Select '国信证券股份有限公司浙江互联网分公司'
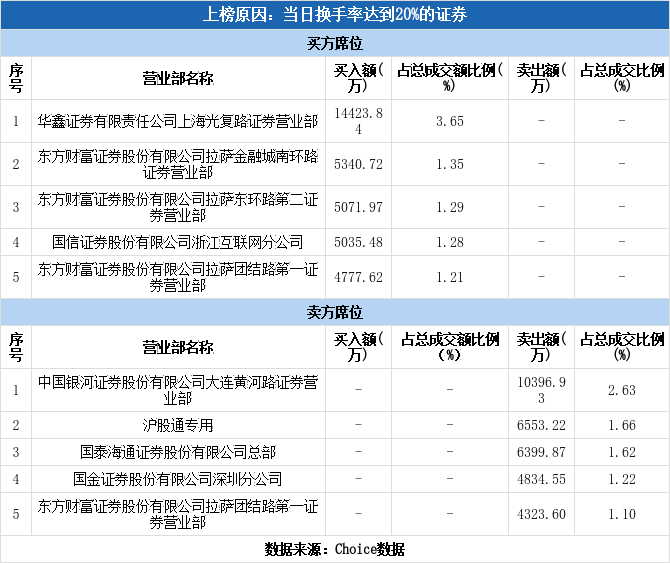Screen dimensions: 670x563 [x=178, y=242]
